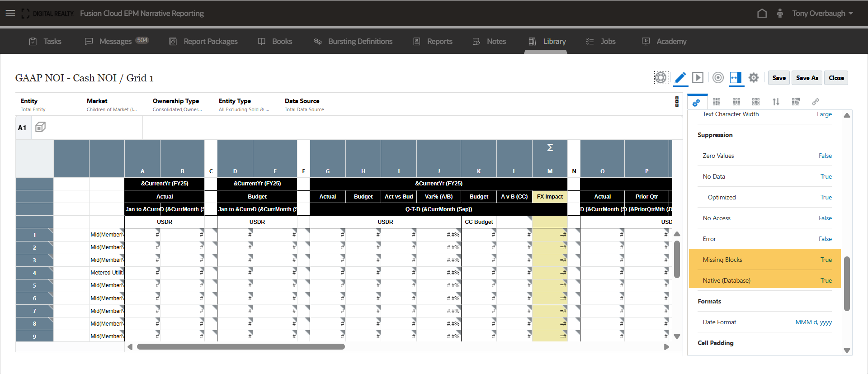The image size is (868, 374).
Task: Click the Save button
Action: click(x=778, y=78)
